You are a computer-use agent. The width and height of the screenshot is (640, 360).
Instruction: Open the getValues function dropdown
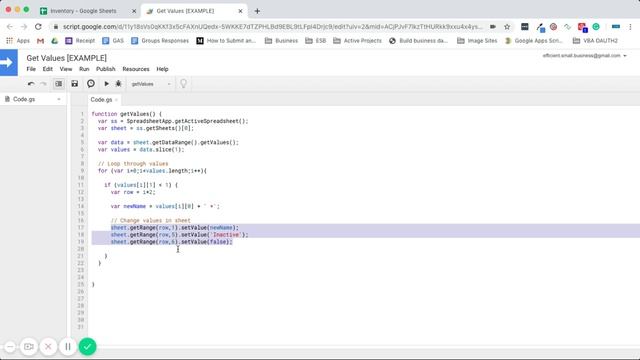[151, 84]
